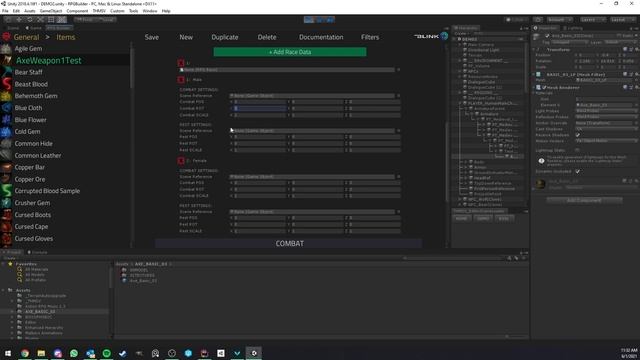Open the Assets menu
The image size is (640, 360).
[29, 11]
